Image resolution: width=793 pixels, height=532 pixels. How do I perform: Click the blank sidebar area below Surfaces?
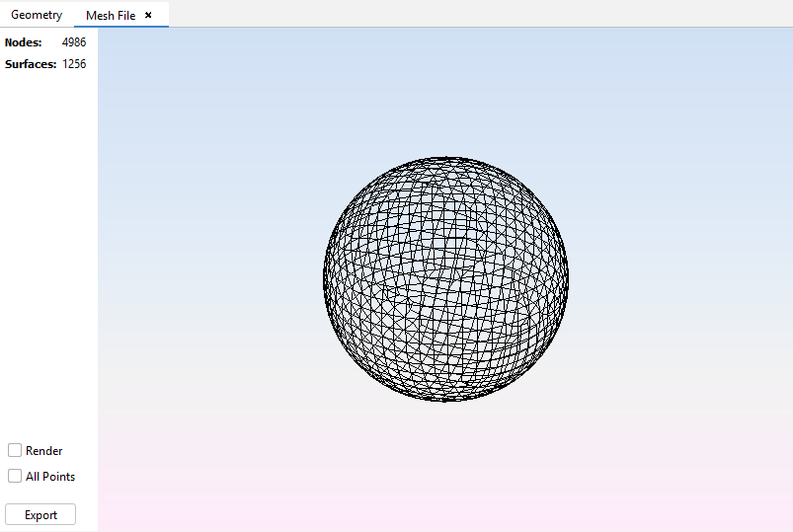(x=48, y=247)
